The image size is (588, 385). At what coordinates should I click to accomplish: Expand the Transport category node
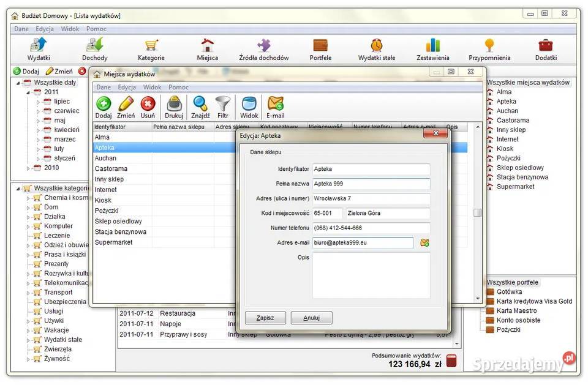click(x=28, y=293)
